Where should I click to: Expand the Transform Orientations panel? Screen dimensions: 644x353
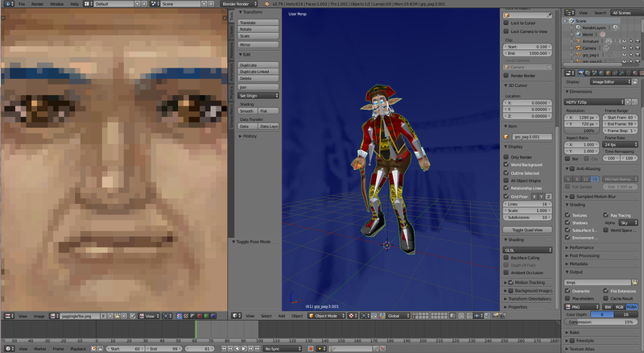[x=506, y=299]
